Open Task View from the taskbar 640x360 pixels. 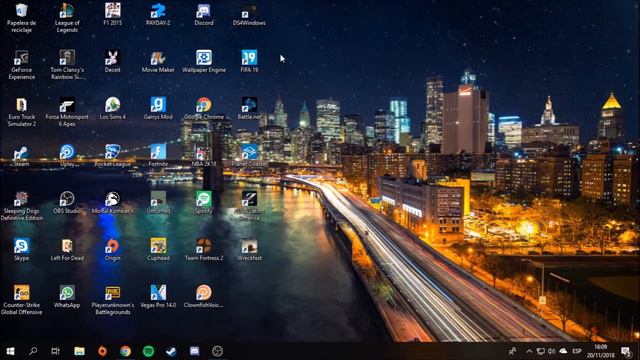point(56,351)
